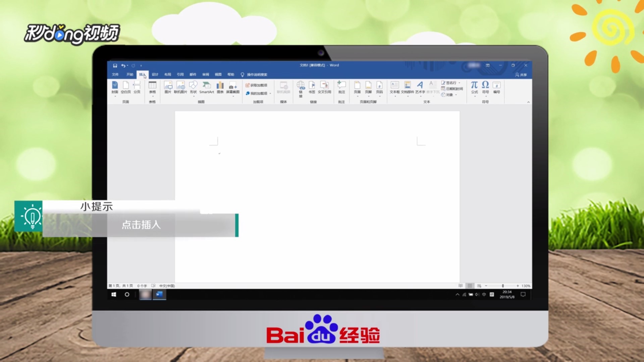This screenshot has width=644, height=362.
Task: Click the Save icon in quick access toolbar
Action: click(115, 66)
